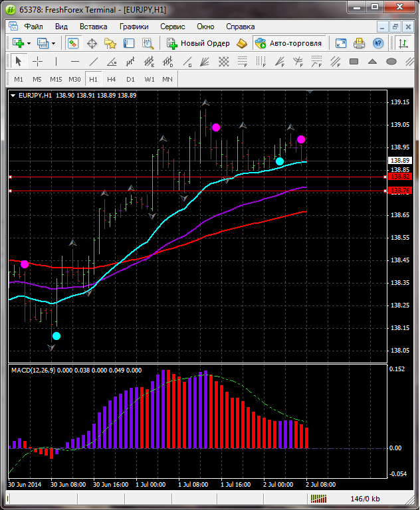Select the Rectangle shape tool

pyautogui.click(x=354, y=61)
